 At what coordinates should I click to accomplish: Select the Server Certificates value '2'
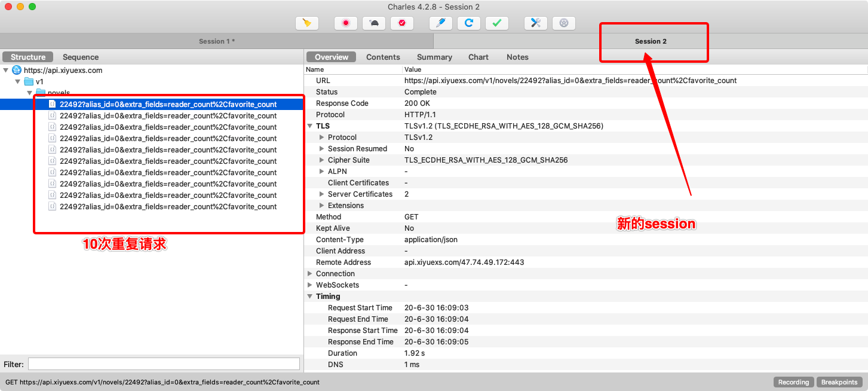click(407, 194)
